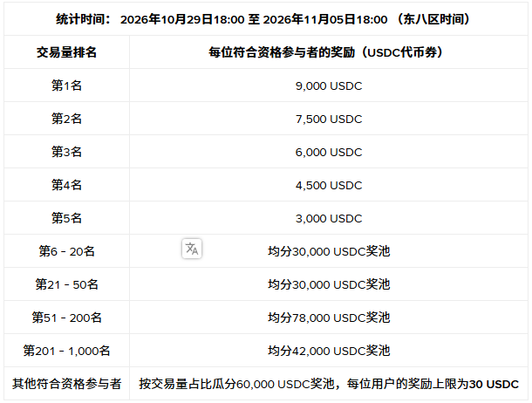532x403 pixels.
Task: Select the '其他符合资格参与者' cell
Action: [67, 384]
